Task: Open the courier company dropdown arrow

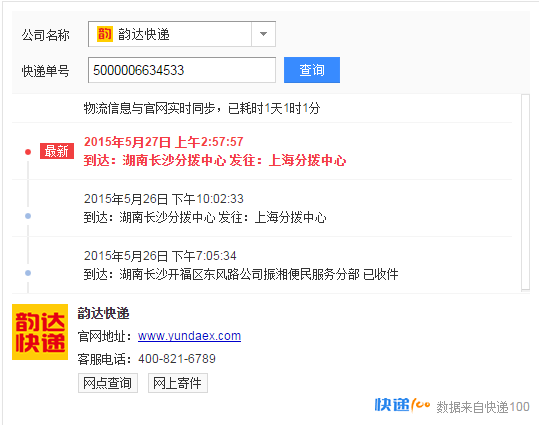Action: 263,34
